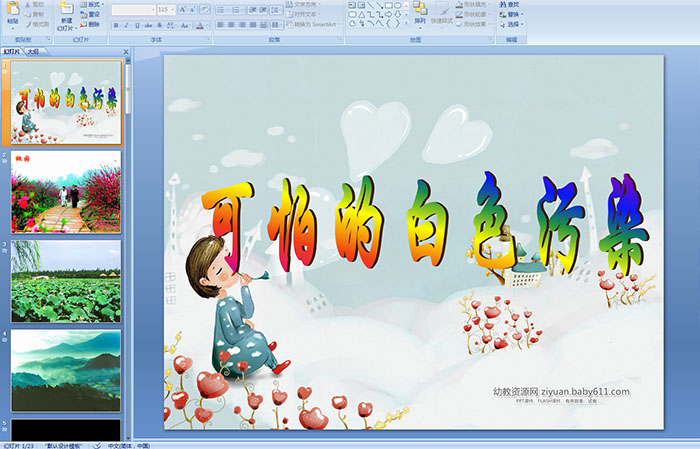Click the Line Spacing icon
700x449 pixels.
(x=276, y=10)
